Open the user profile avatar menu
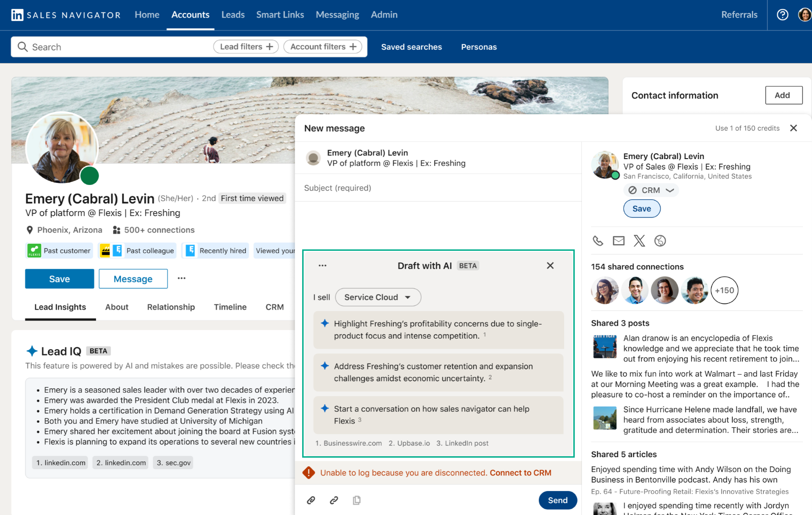Screen dimensions: 812x515 (805, 15)
